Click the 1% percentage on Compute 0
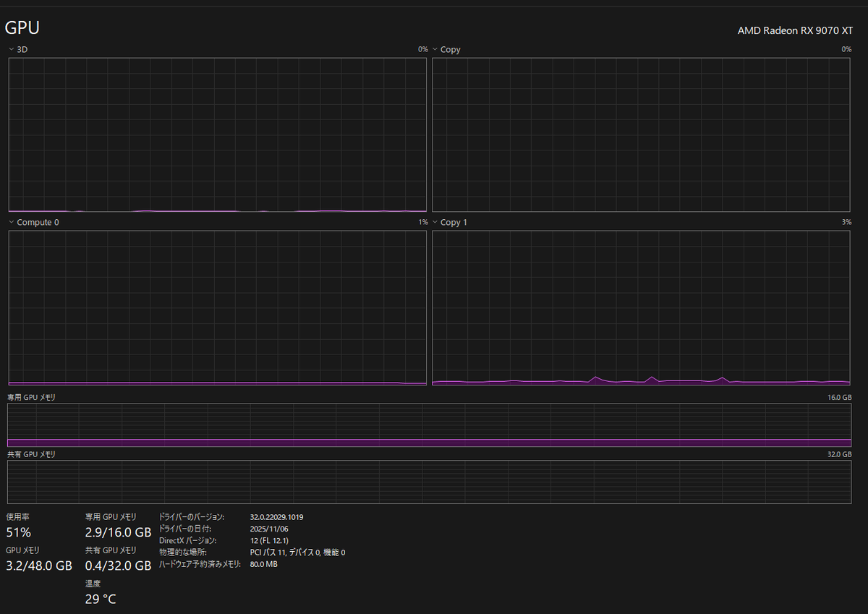 [x=423, y=223]
